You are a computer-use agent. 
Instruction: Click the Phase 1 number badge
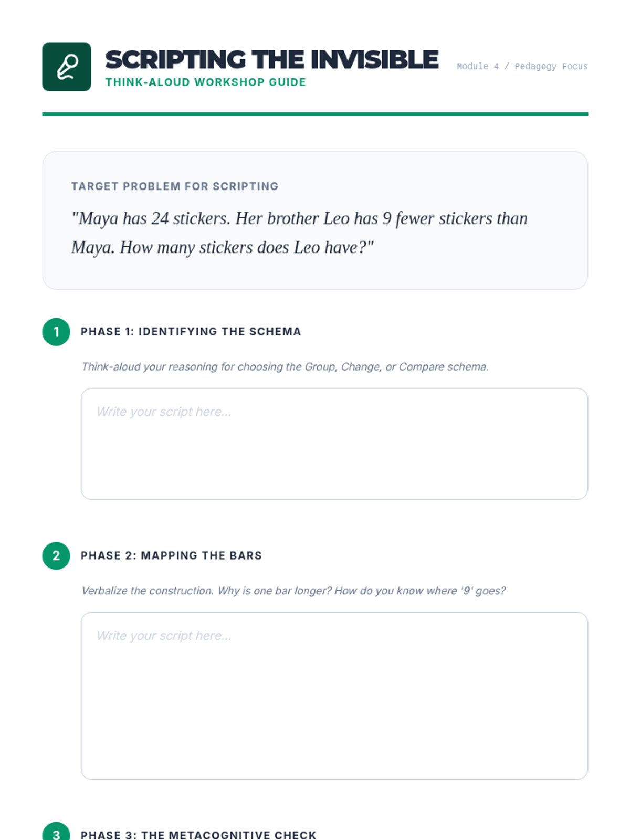pyautogui.click(x=56, y=332)
